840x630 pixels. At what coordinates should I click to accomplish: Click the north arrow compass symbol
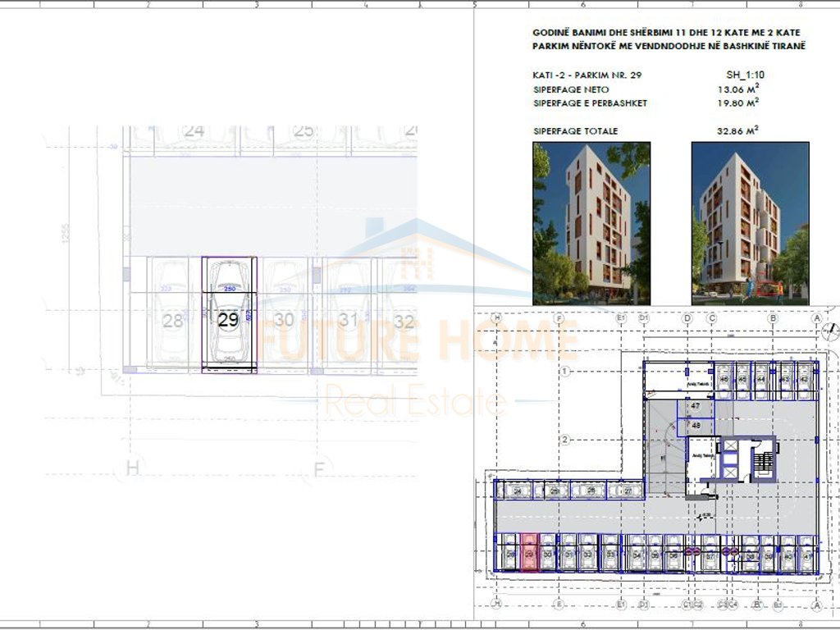pos(831,331)
